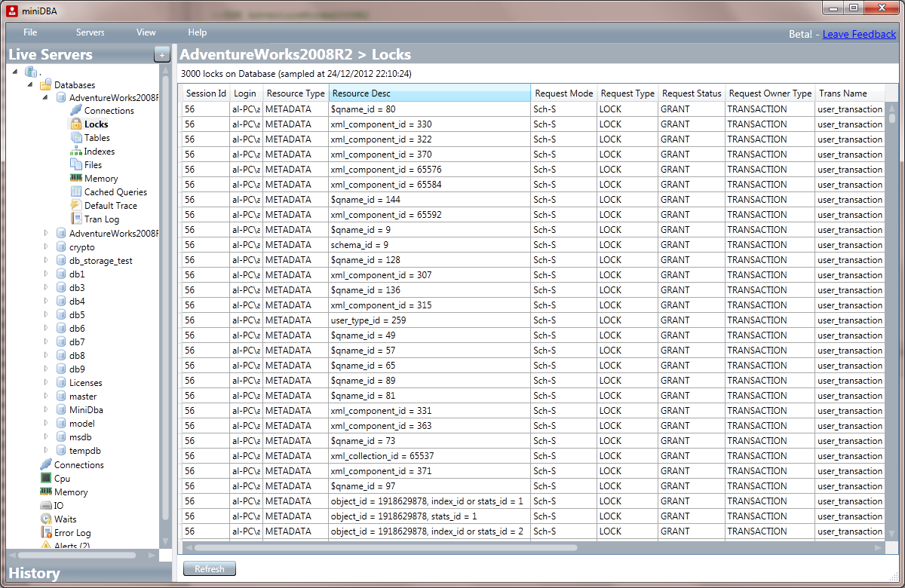Image resolution: width=905 pixels, height=588 pixels.
Task: Select the db8 database in the tree
Action: click(77, 355)
